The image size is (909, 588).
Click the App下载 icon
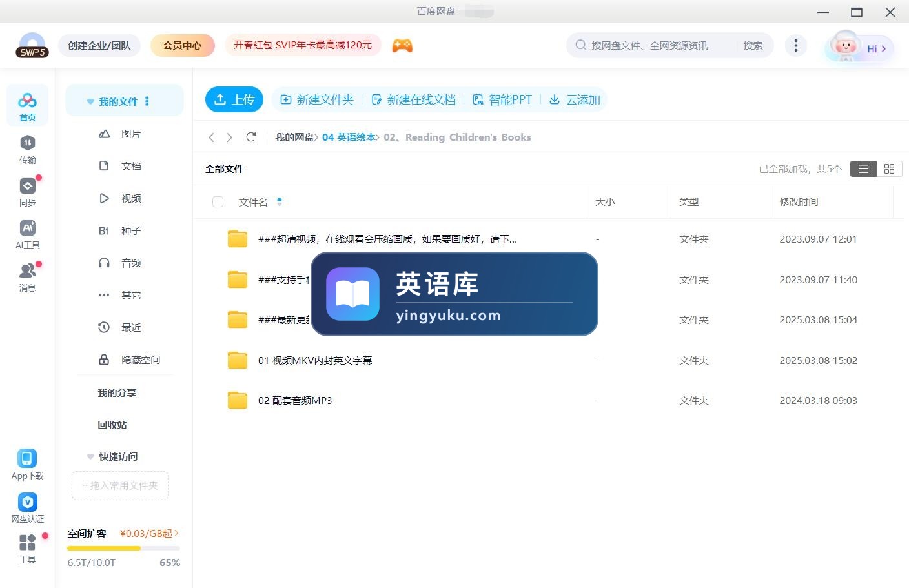coord(27,465)
